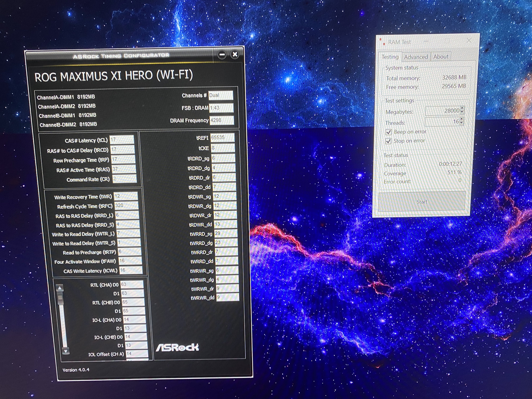This screenshot has width=532, height=399.
Task: Select the Testing tab
Action: (390, 57)
